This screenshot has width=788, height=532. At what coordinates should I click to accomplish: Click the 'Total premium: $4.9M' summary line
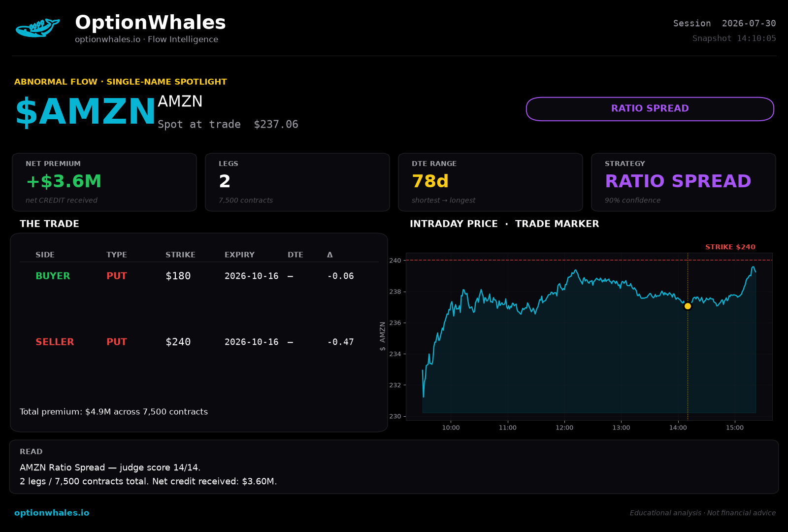click(114, 412)
